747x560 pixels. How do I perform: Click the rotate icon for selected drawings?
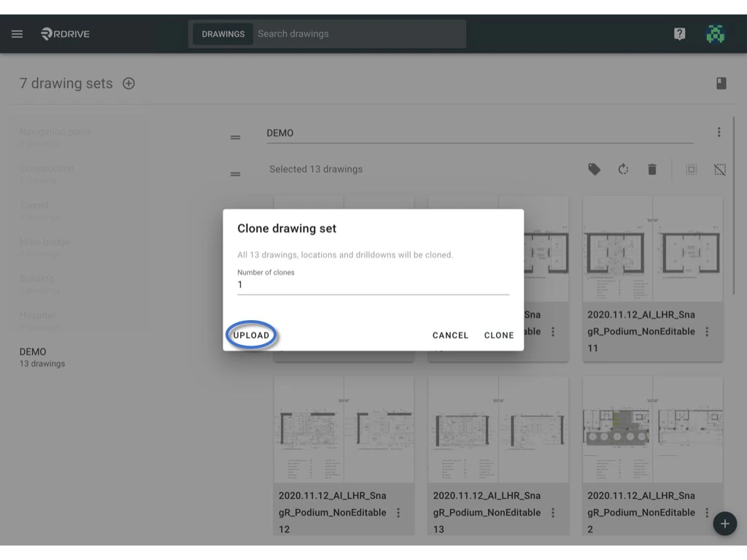(x=623, y=169)
